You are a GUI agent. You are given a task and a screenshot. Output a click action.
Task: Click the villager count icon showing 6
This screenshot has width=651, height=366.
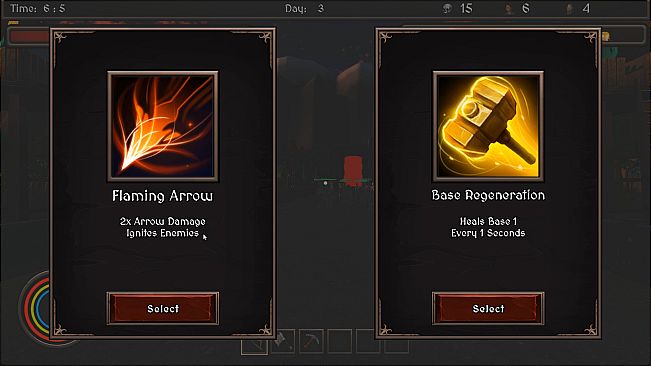(x=509, y=9)
